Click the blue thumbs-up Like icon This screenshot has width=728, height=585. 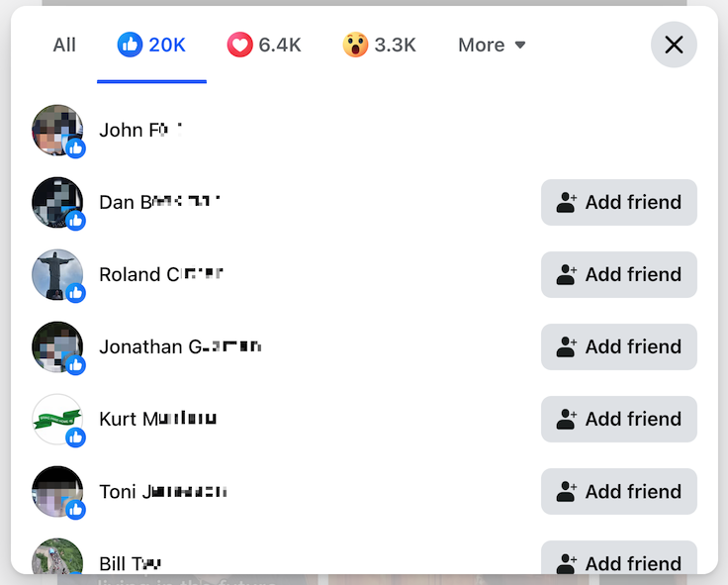[x=130, y=45]
